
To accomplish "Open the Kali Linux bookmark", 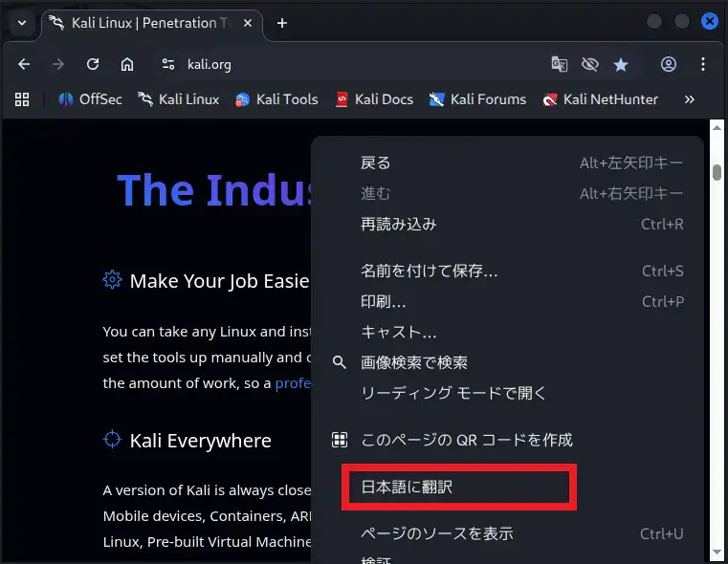I will (x=178, y=99).
